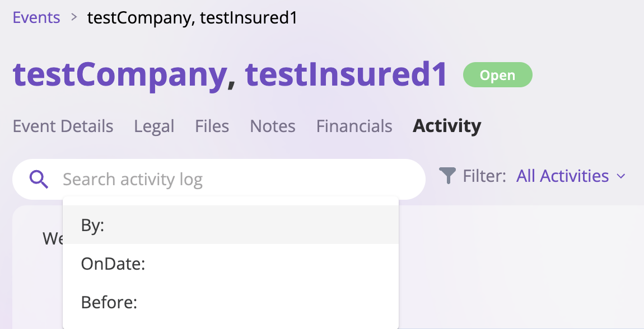Select the Activity tab
Image resolution: width=644 pixels, height=329 pixels.
coord(447,126)
